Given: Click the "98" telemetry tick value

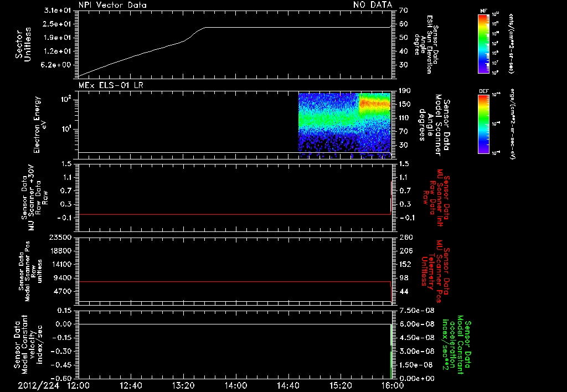Looking at the screenshot, I should click(404, 278).
